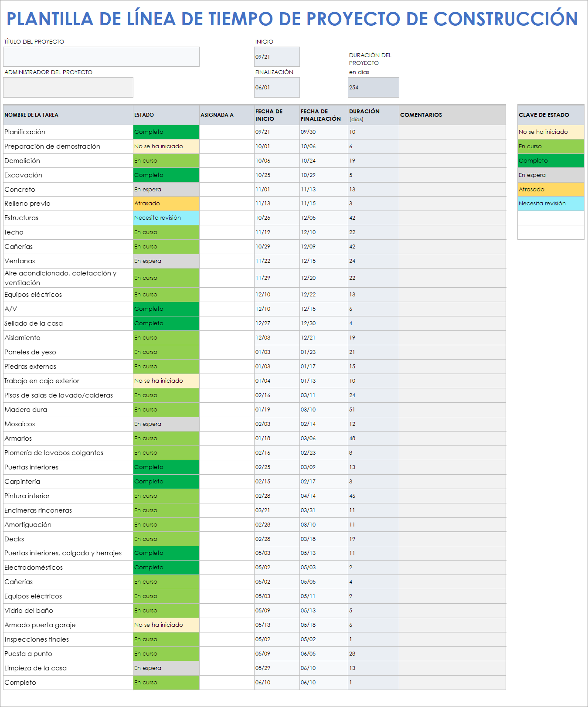The width and height of the screenshot is (588, 707).
Task: Select Plomería de lavabos colgantes cell
Action: pyautogui.click(x=68, y=453)
